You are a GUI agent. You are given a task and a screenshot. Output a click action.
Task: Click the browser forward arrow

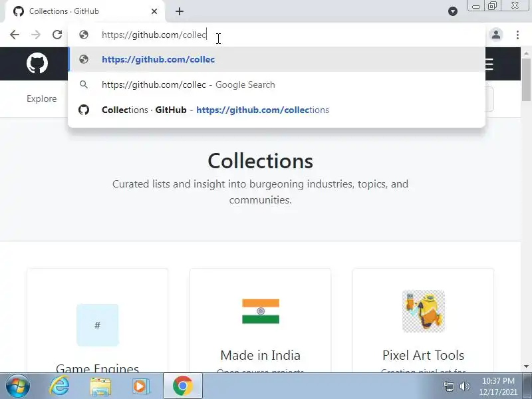click(36, 35)
